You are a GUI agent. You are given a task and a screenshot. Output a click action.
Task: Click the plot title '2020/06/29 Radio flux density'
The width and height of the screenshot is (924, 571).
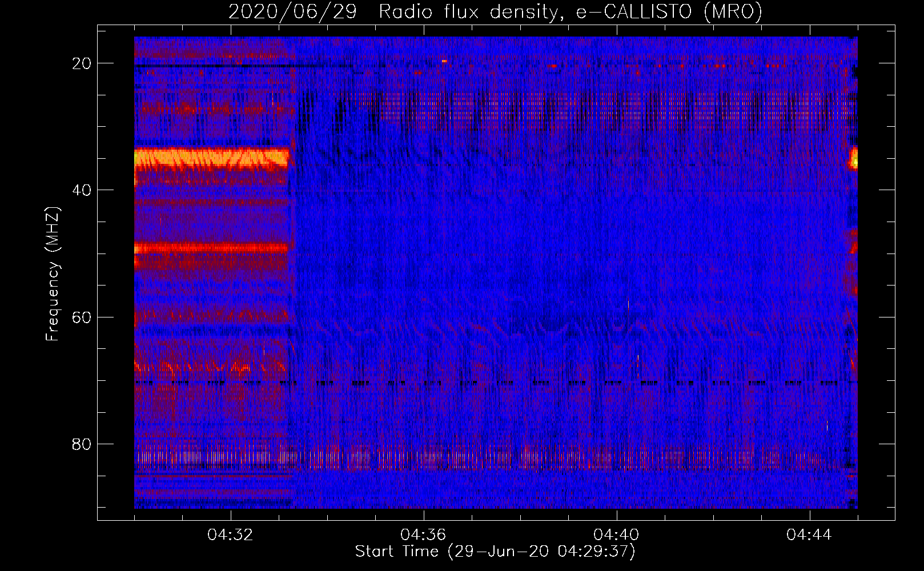click(x=495, y=11)
